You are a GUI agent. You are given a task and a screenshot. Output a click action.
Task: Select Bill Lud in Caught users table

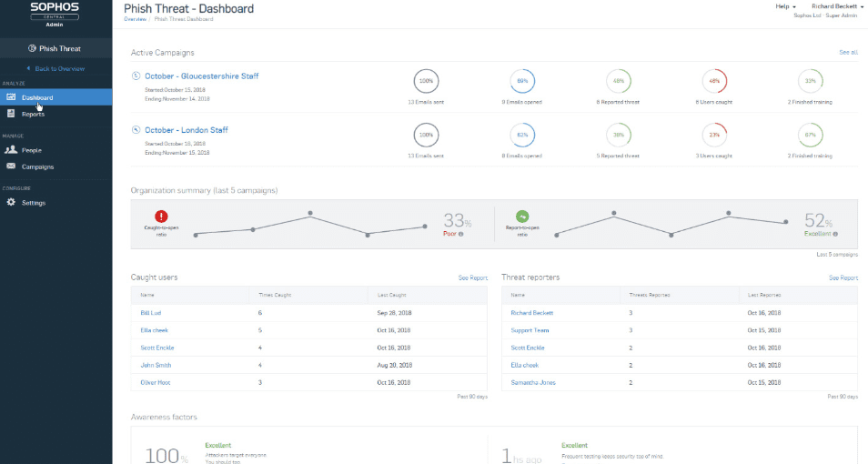[x=150, y=312]
